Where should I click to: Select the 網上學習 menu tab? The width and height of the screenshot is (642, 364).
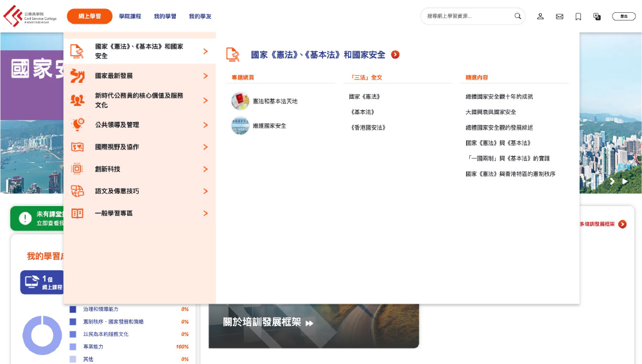89,17
